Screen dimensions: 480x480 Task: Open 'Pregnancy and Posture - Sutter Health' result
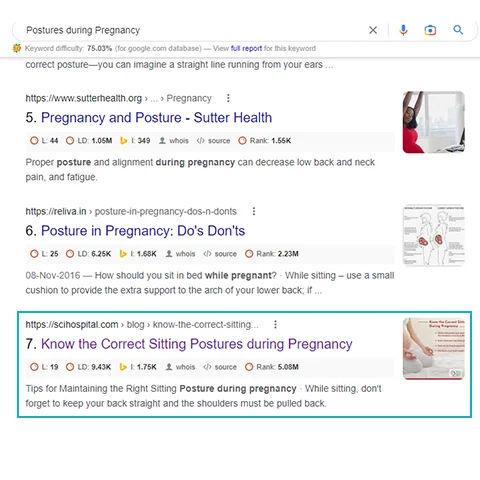(156, 118)
